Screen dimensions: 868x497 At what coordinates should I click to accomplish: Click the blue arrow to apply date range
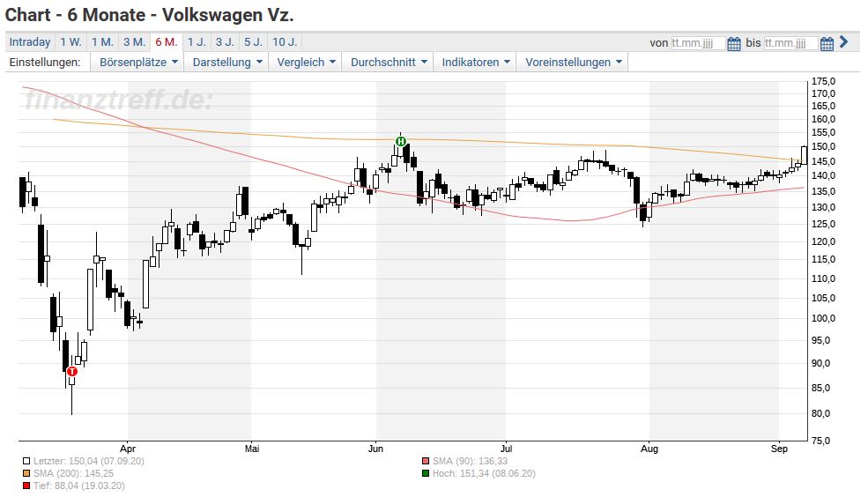843,42
